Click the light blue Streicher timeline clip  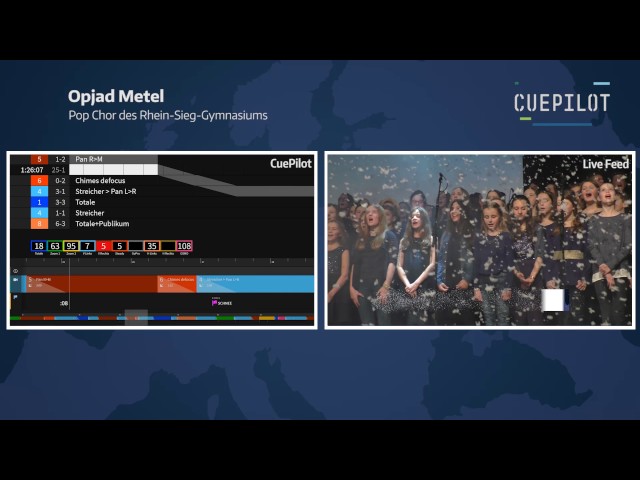pyautogui.click(x=256, y=284)
